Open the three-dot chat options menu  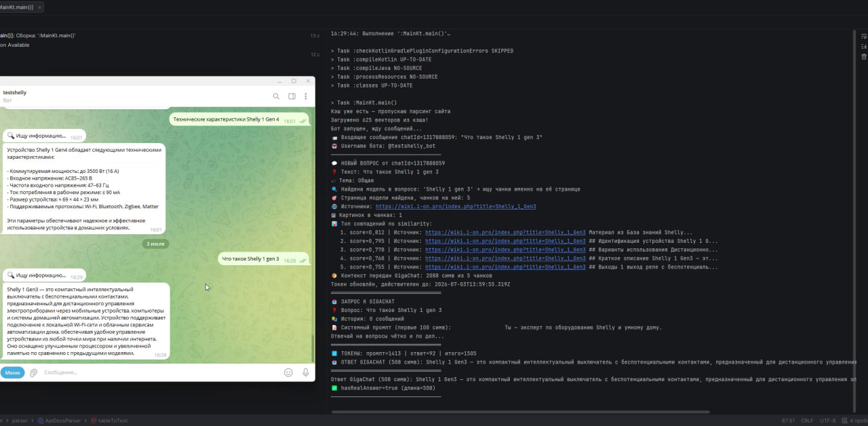pyautogui.click(x=306, y=96)
